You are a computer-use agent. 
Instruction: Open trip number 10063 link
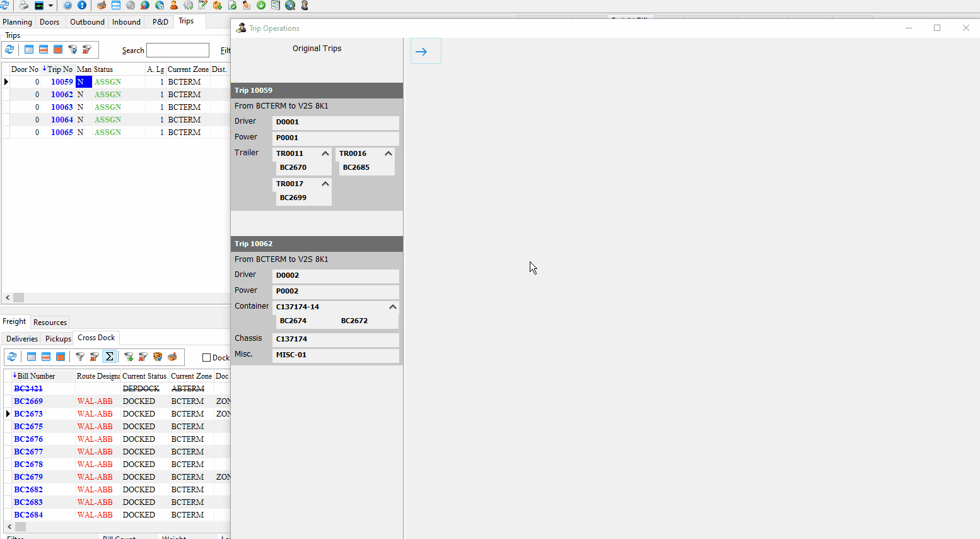pos(62,107)
